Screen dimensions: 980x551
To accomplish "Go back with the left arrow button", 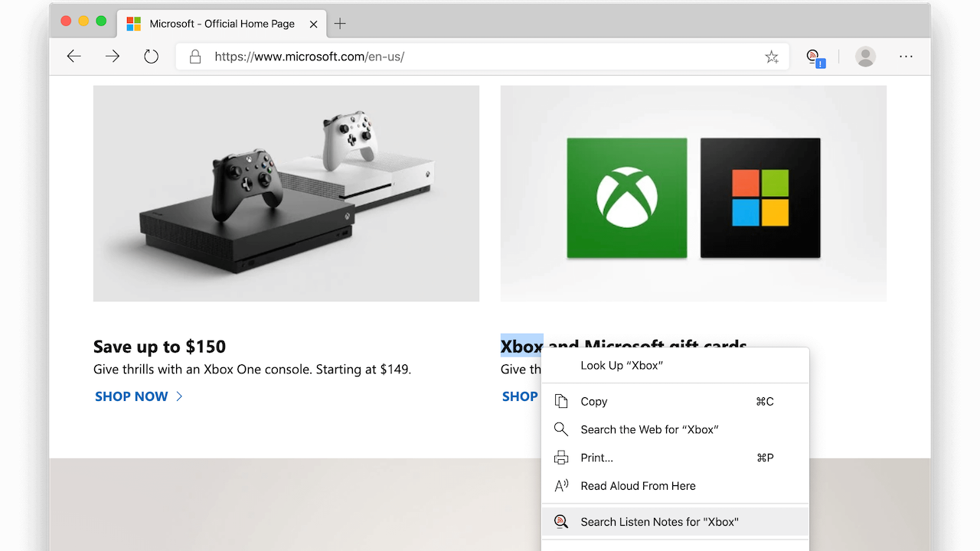I will click(74, 56).
